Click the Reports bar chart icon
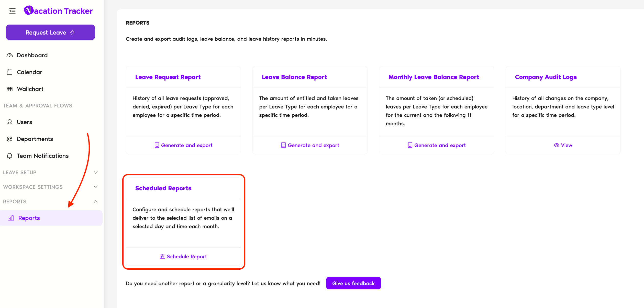Screen dimensions: 644x308 pos(11,218)
